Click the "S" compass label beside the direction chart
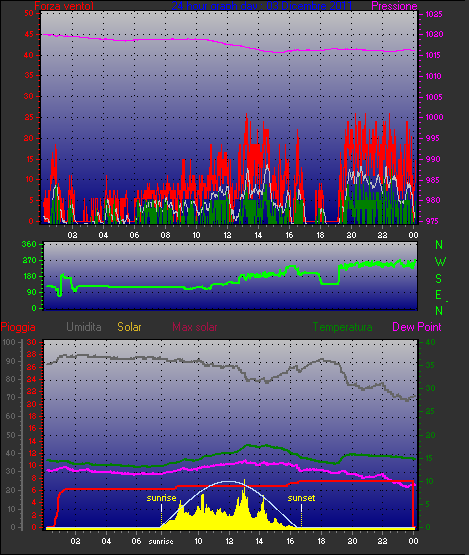 coord(439,279)
